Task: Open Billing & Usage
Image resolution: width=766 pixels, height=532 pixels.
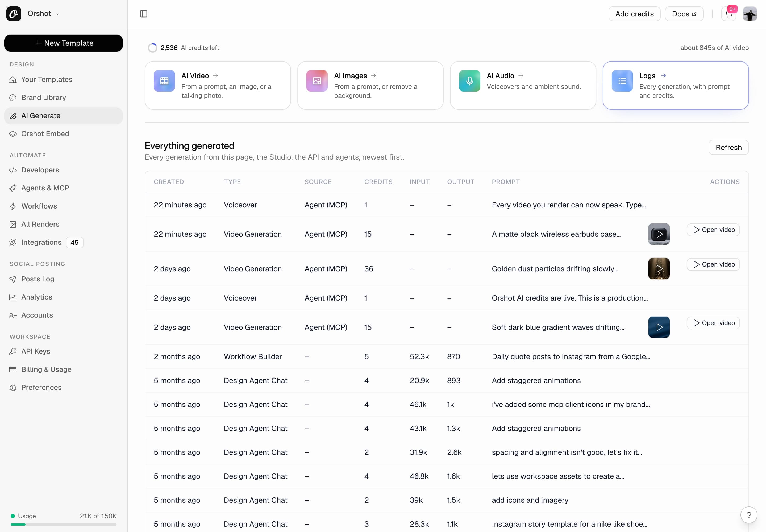Action: coord(63,369)
